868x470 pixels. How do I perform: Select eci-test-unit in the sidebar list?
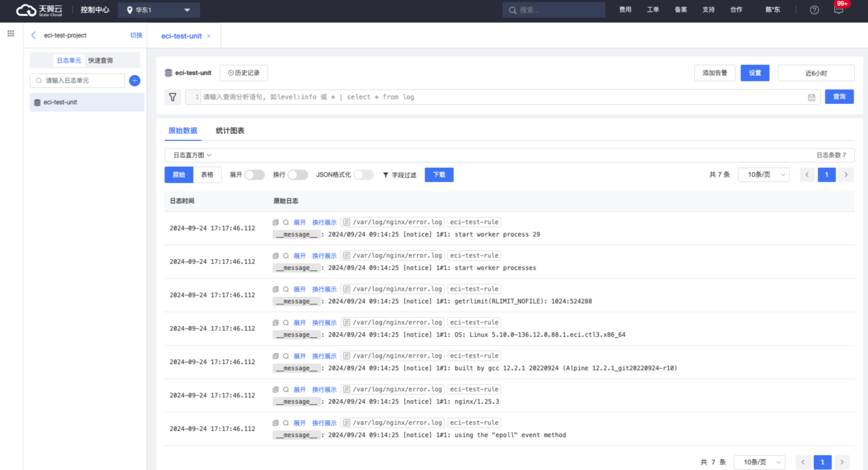(87, 102)
